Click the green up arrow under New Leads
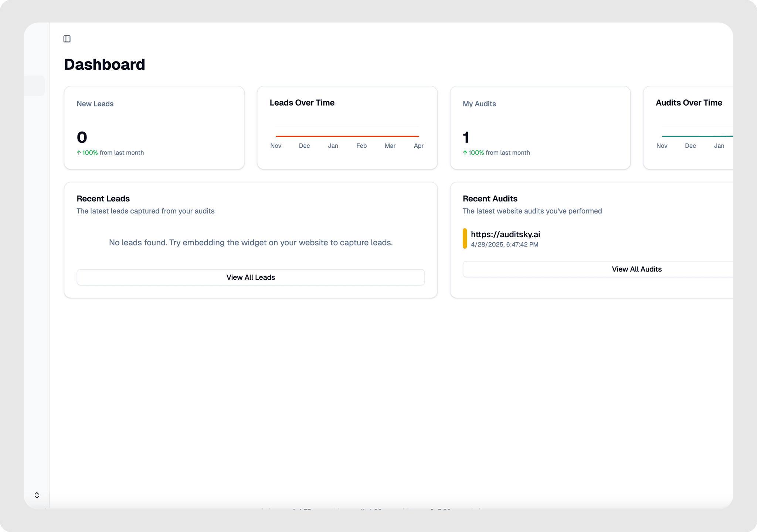The image size is (757, 532). [79, 153]
